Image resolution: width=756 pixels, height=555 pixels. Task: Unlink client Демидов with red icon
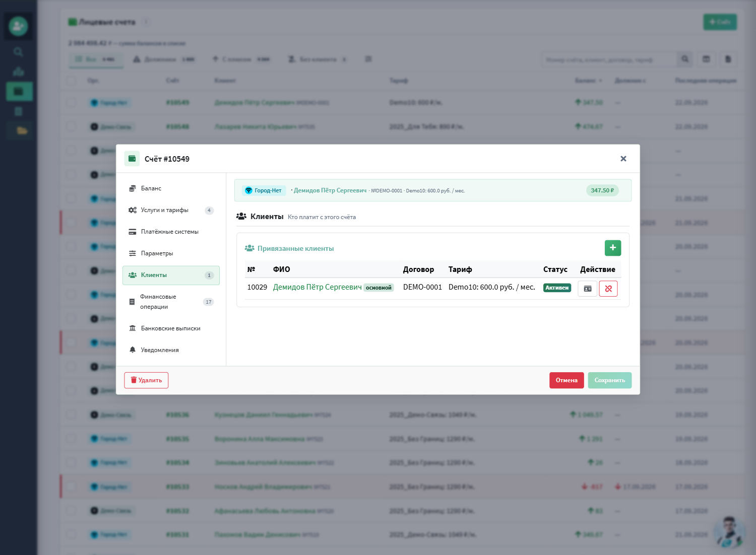[x=608, y=289]
